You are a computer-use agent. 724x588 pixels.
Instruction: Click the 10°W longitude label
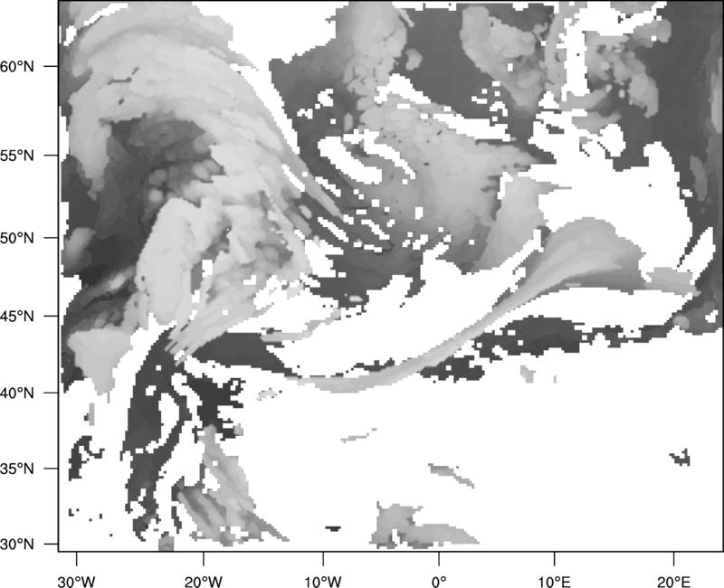coord(323,582)
